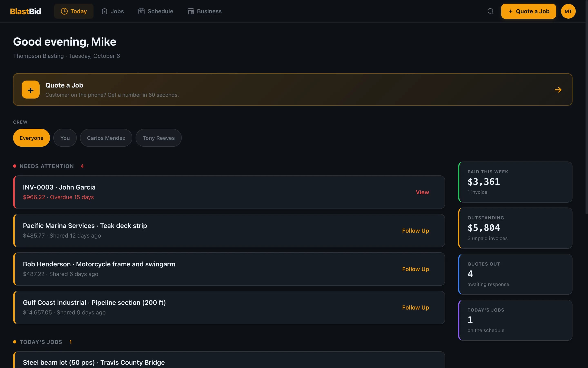Image resolution: width=588 pixels, height=368 pixels.
Task: Open the Business tab
Action: [204, 11]
